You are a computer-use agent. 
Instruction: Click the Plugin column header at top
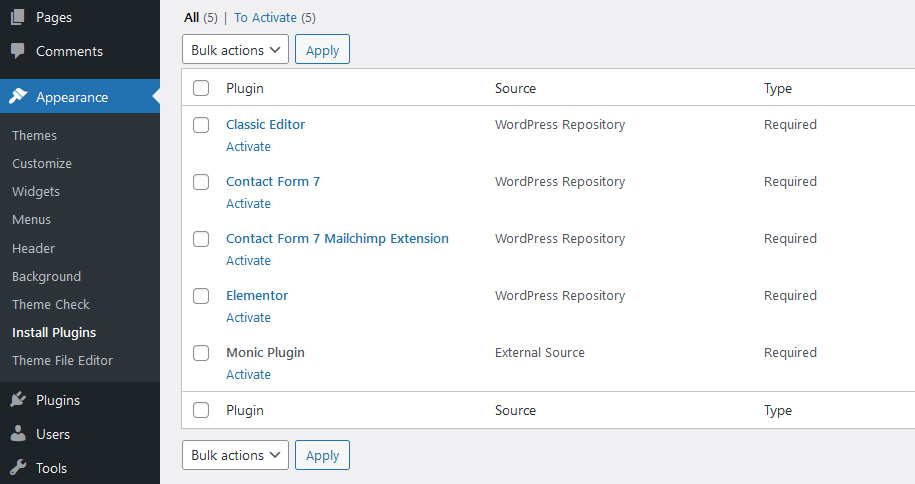click(245, 88)
